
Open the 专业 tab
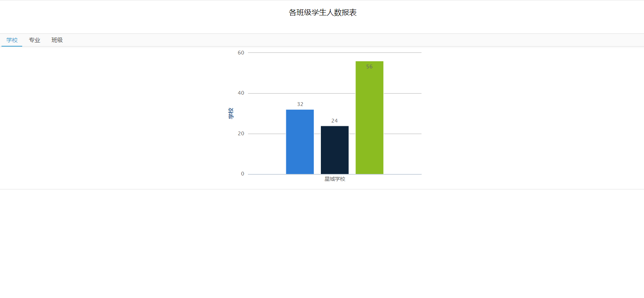(35, 40)
